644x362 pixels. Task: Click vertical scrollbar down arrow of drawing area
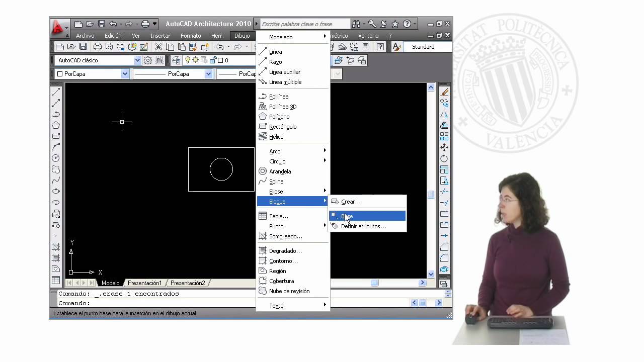(431, 274)
